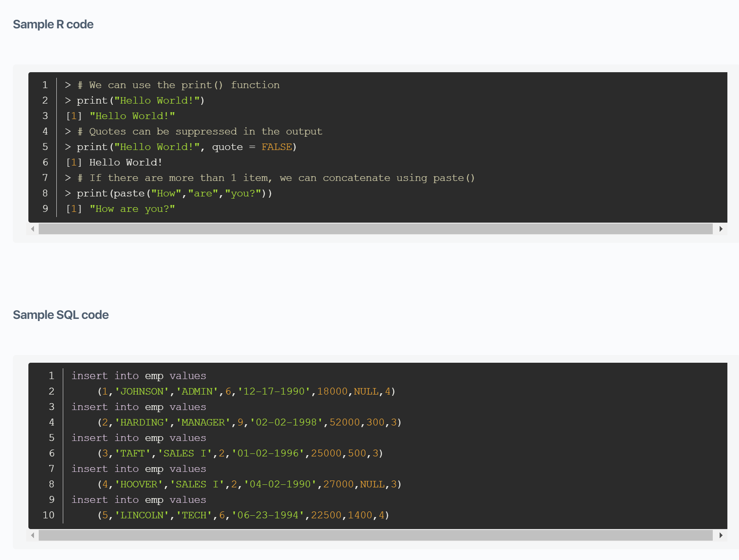Click the FALSE keyword in R line 5
739x560 pixels.
tap(277, 147)
